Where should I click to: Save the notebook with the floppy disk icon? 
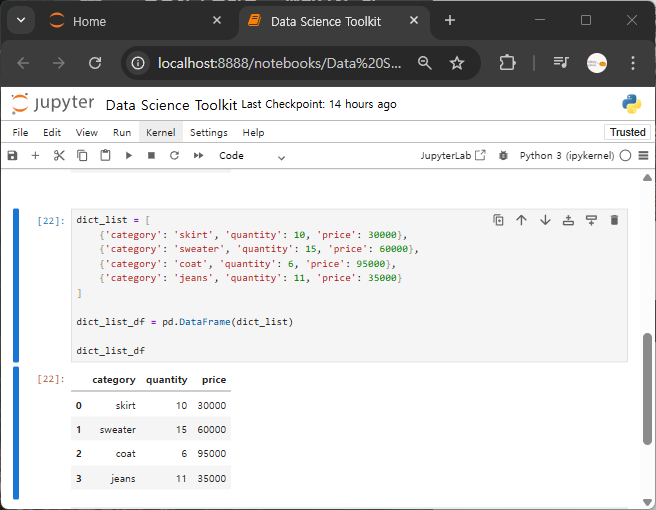(13, 156)
